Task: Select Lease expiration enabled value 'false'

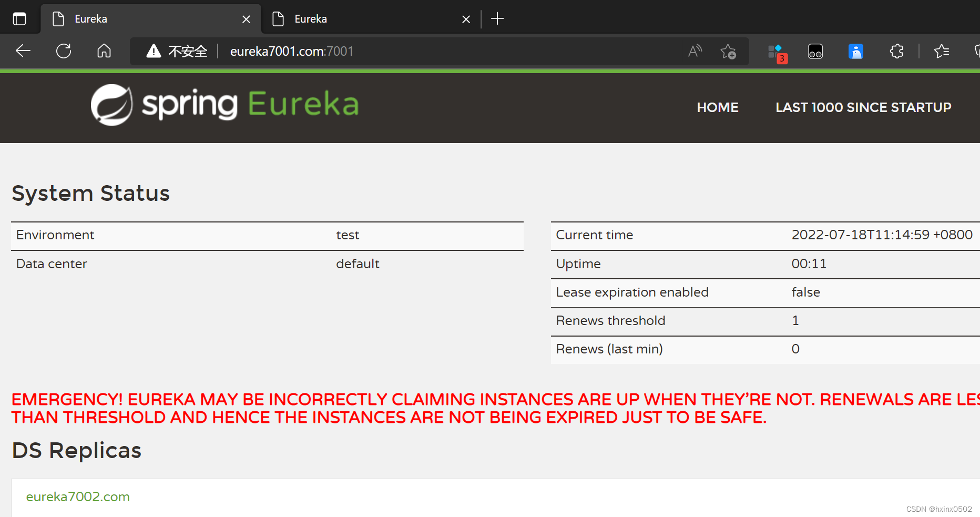Action: click(x=805, y=292)
